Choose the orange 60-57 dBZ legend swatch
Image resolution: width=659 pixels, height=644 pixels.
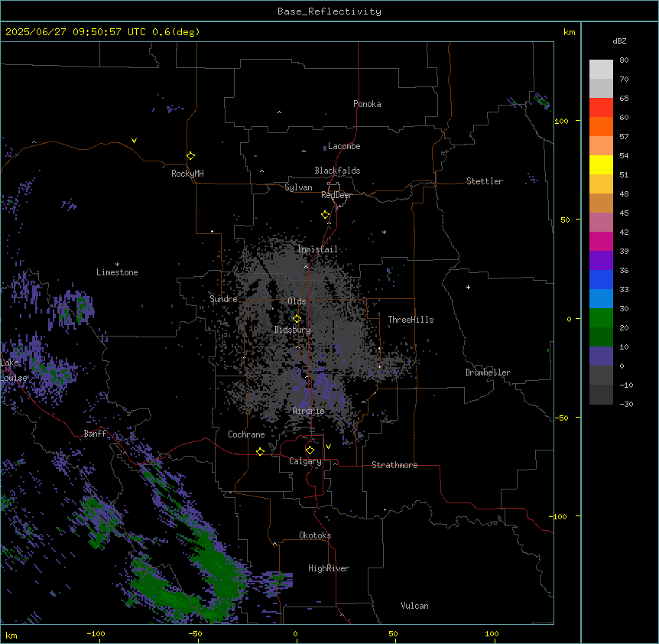coord(601,126)
